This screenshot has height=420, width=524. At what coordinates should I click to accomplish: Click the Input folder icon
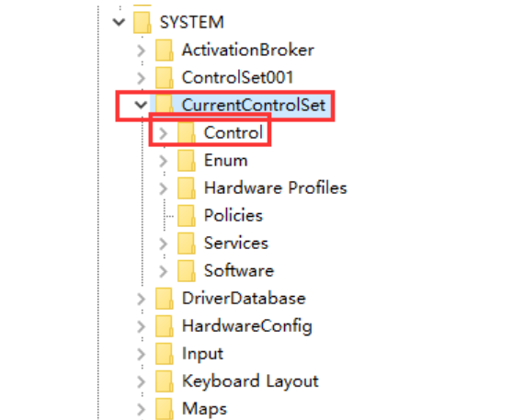pyautogui.click(x=164, y=354)
